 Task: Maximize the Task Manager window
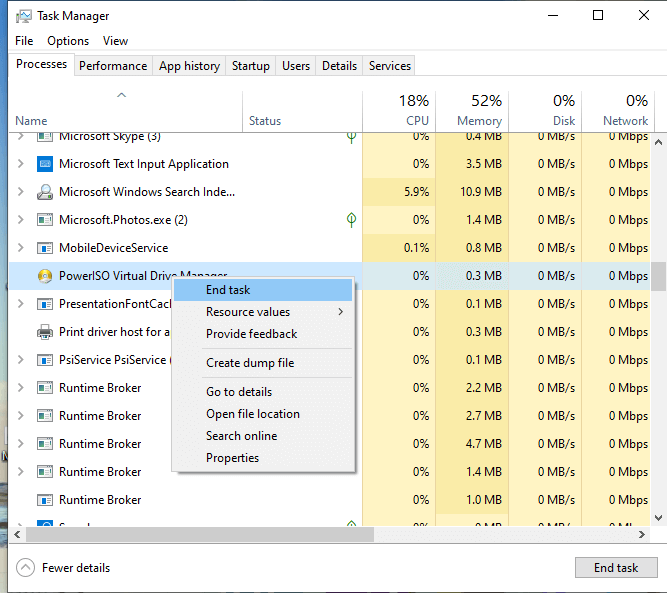point(598,16)
